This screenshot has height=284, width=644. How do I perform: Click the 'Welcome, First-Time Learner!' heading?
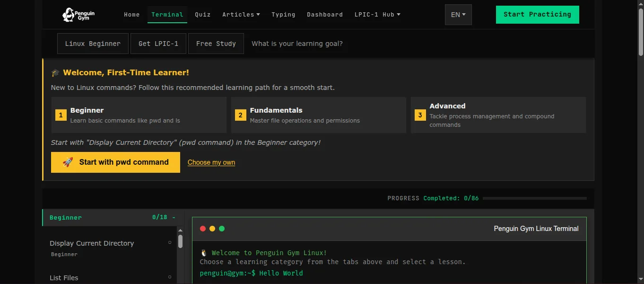126,73
